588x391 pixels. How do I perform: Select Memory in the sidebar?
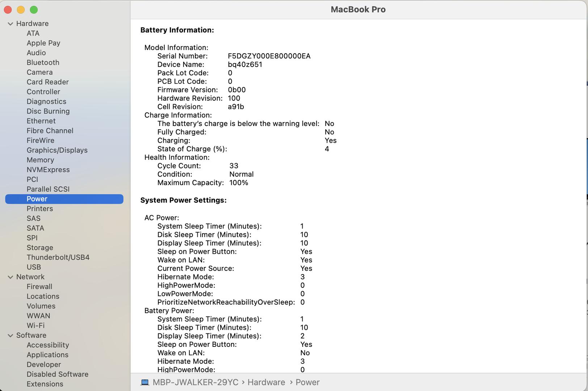click(40, 160)
